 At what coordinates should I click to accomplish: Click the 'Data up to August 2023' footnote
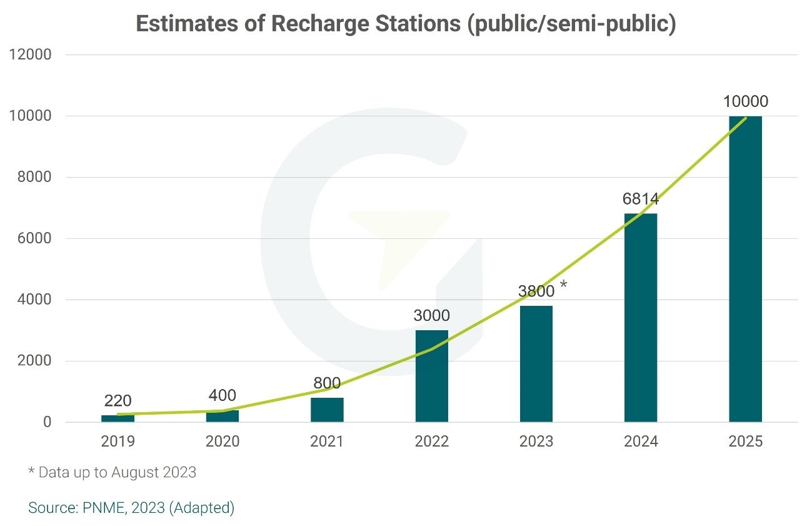coord(113,472)
